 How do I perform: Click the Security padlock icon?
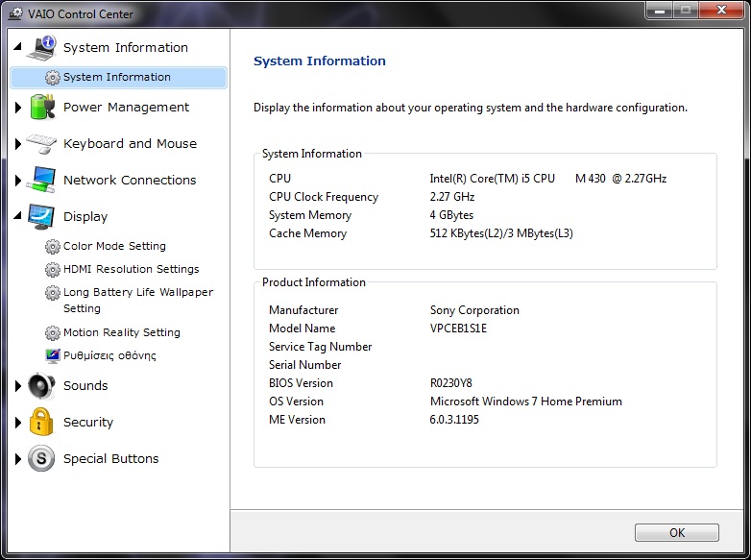(x=41, y=422)
